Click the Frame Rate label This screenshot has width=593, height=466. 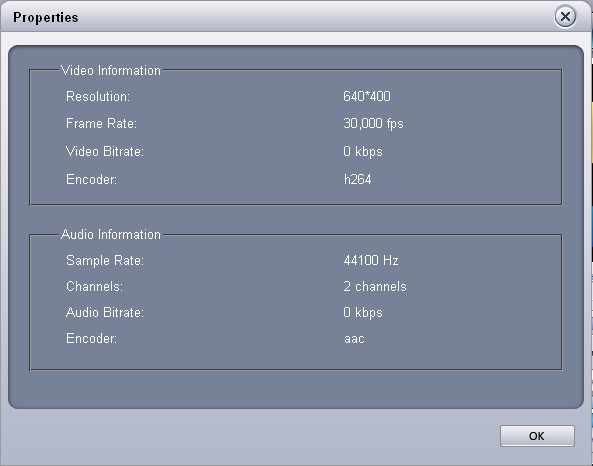(x=101, y=124)
